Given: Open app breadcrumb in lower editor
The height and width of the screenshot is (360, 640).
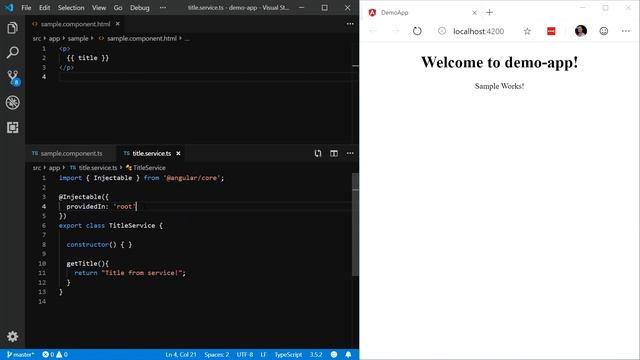Looking at the screenshot, I should (54, 168).
